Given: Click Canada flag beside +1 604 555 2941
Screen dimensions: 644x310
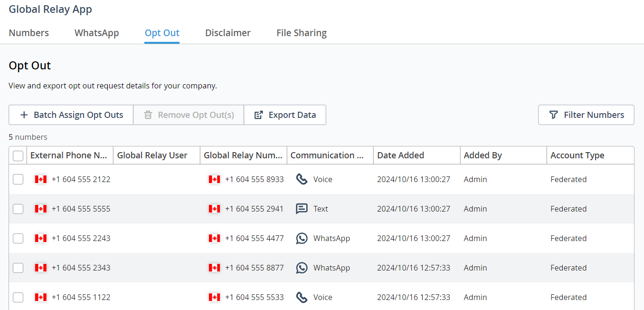Looking at the screenshot, I should tap(214, 209).
